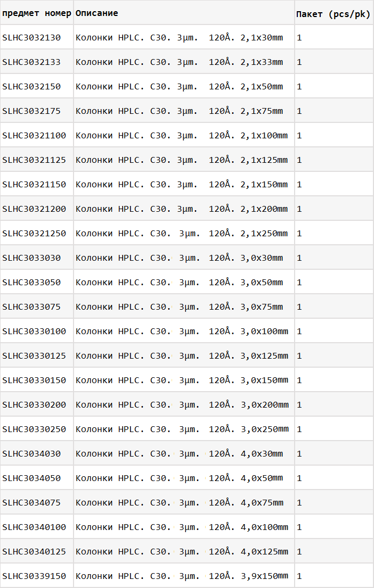The image size is (374, 588).
Task: Click item number SLHC30321150
Action: [34, 185]
